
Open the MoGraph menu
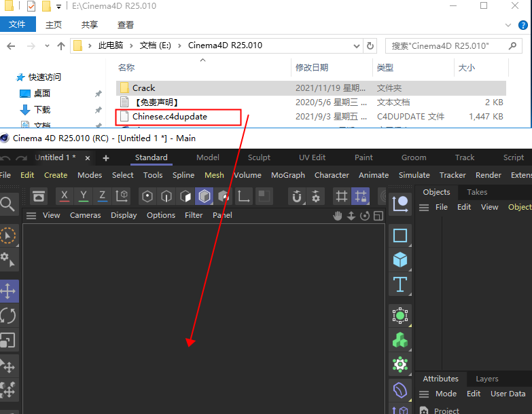(x=288, y=175)
